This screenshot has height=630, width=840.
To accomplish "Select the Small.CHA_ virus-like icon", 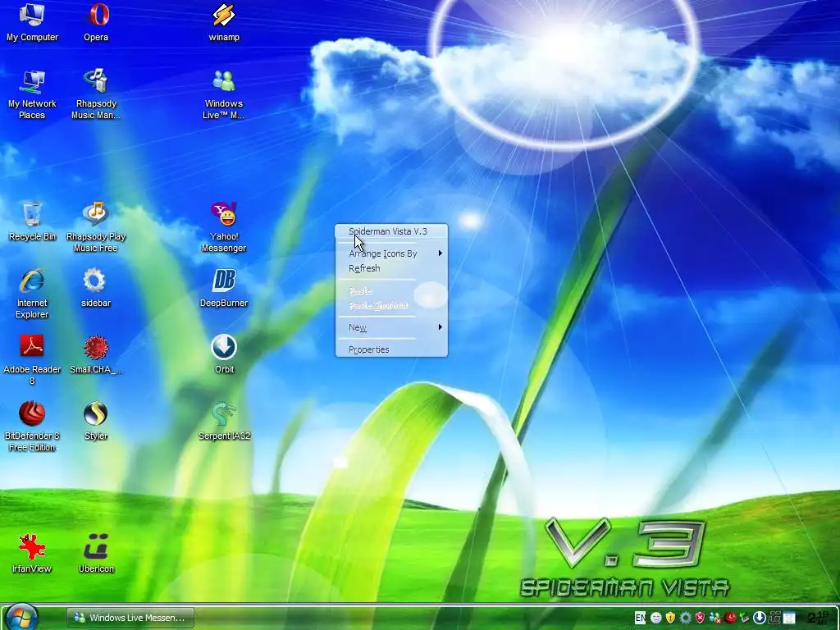I will (96, 354).
